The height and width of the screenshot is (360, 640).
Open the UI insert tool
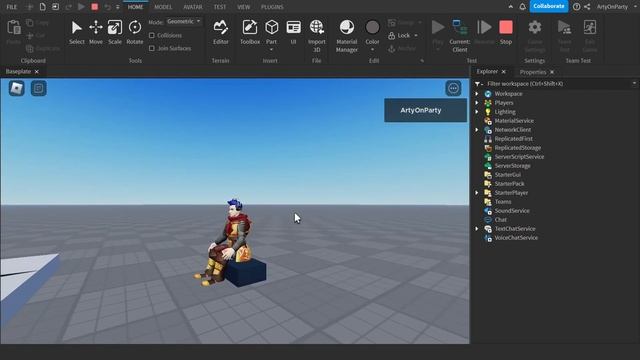tap(293, 32)
